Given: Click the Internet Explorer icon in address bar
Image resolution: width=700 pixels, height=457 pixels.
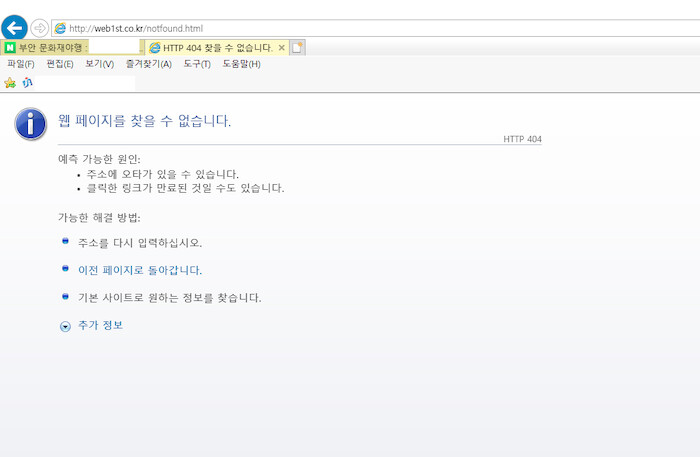Looking at the screenshot, I should click(x=60, y=29).
